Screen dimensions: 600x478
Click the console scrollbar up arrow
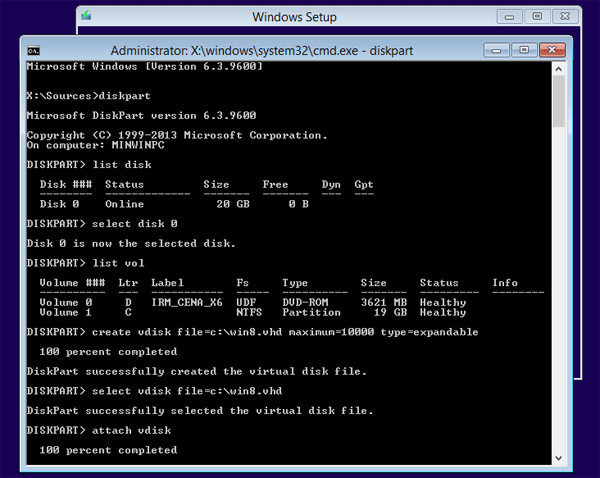pos(559,68)
